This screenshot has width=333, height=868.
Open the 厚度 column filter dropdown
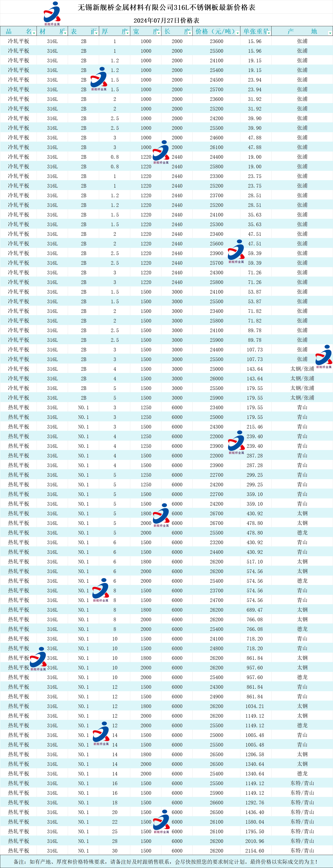(x=127, y=33)
